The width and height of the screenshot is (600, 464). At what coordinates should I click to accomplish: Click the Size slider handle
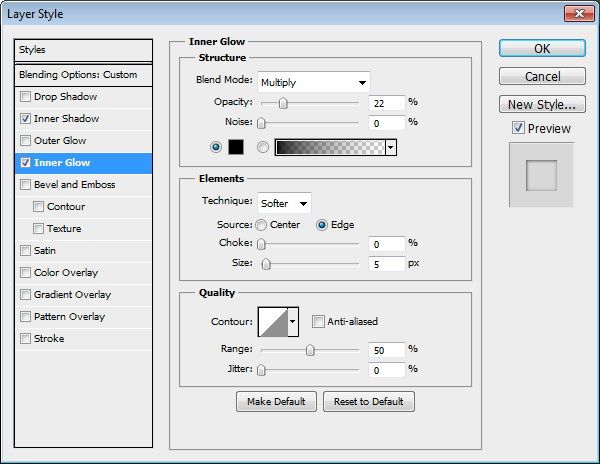click(266, 264)
